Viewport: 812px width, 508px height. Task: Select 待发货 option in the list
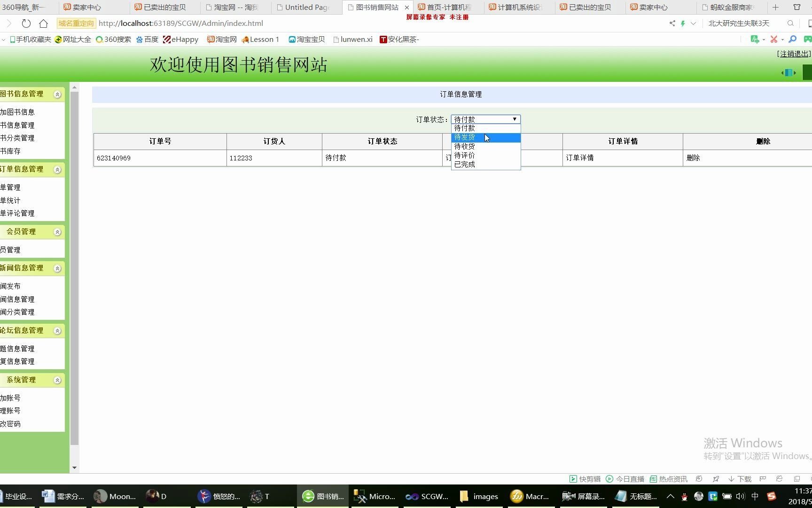(x=485, y=137)
